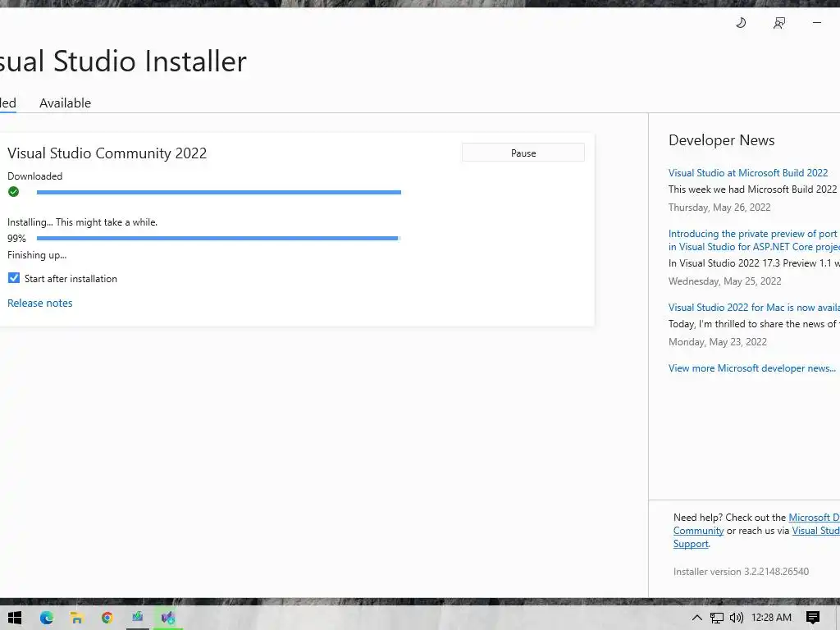Open the private preview of port article
840x630 pixels.
[754, 240]
